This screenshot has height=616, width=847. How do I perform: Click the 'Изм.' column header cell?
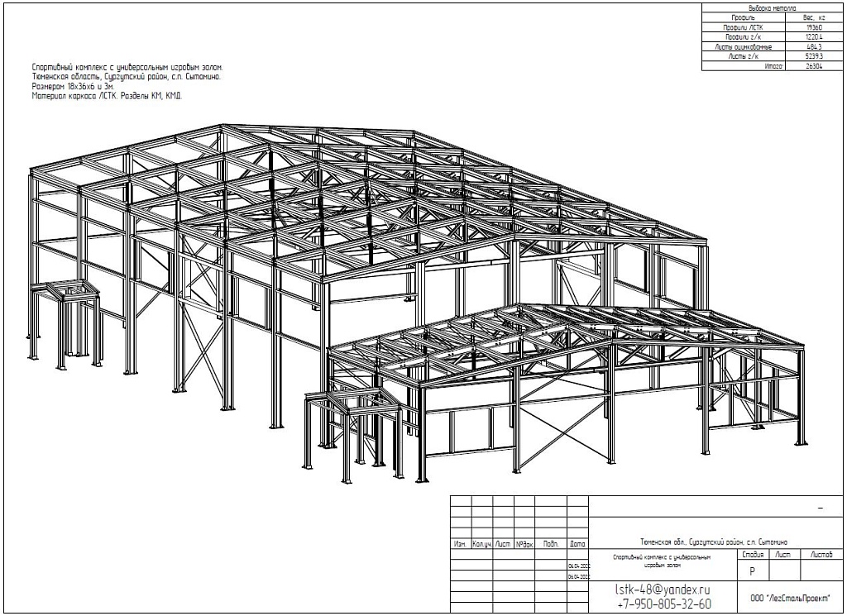tap(460, 544)
